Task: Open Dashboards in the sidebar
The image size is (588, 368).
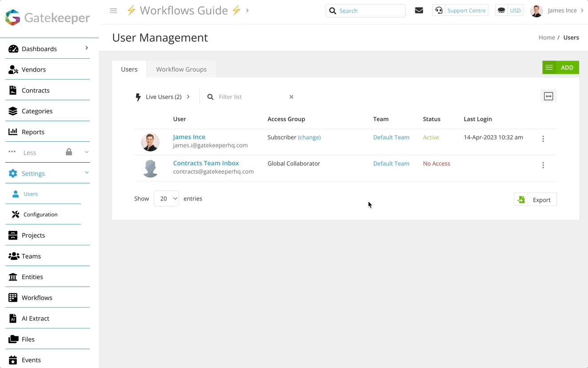Action: tap(39, 49)
